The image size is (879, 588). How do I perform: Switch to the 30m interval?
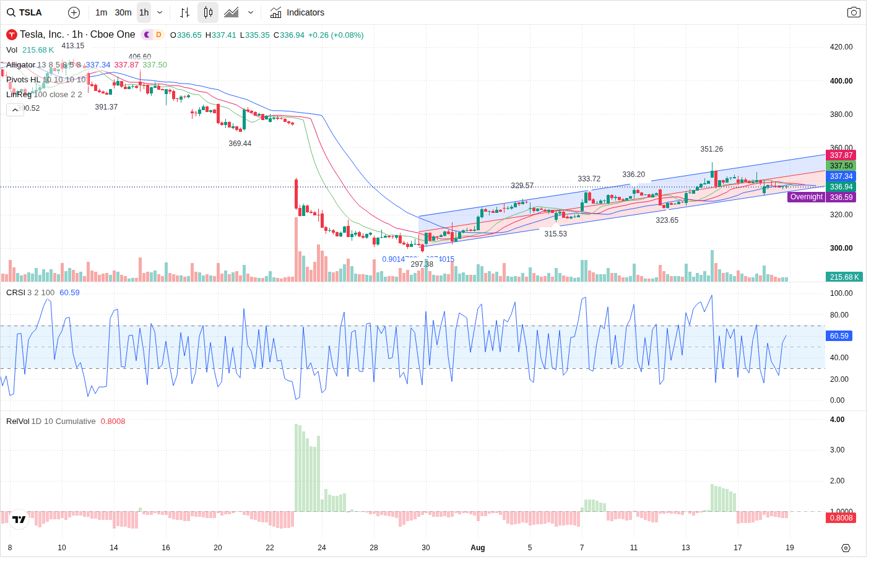point(123,12)
